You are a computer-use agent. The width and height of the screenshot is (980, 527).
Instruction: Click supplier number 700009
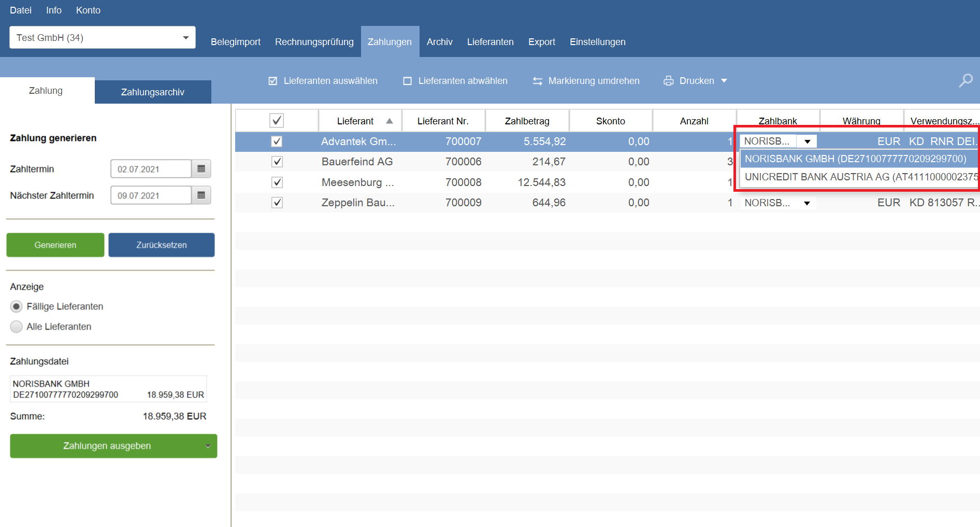464,203
